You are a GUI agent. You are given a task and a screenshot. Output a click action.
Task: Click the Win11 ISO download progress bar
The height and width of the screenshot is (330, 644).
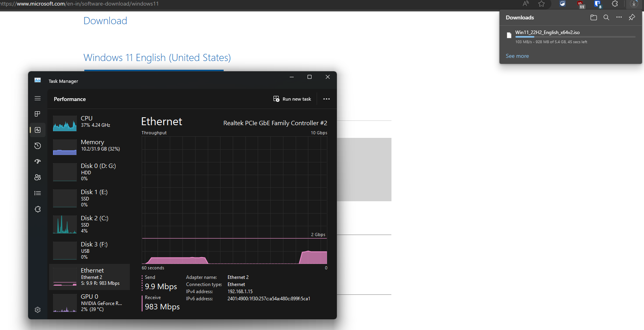(575, 37)
